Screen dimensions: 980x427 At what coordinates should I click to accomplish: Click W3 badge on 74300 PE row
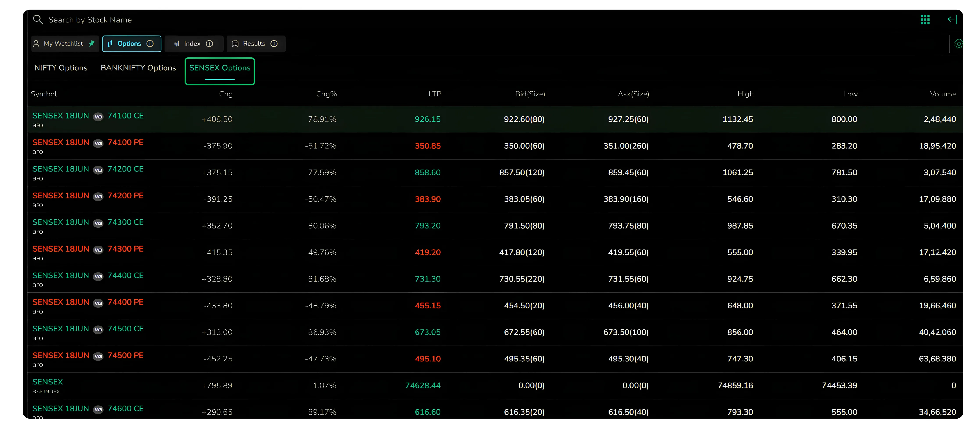pos(98,250)
